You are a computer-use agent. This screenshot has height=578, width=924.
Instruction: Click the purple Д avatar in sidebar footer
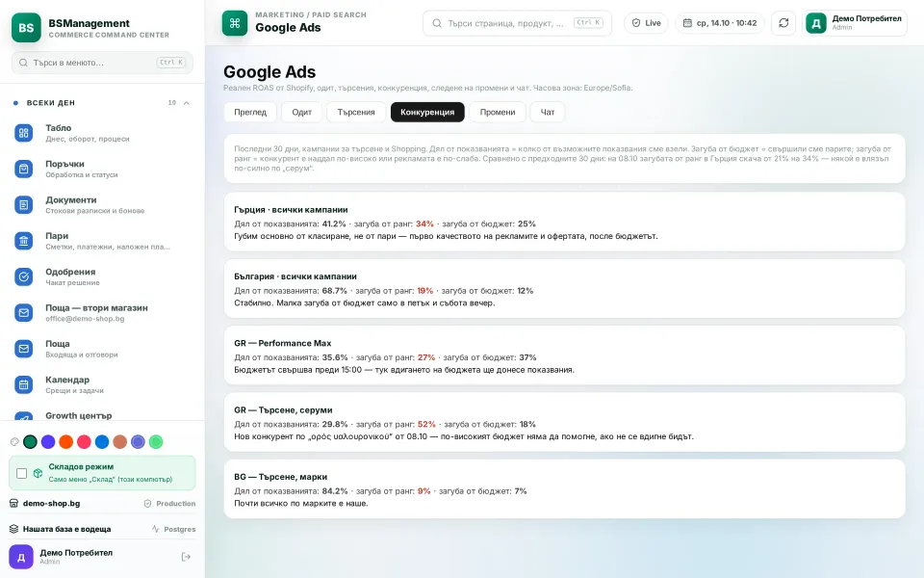pos(21,557)
